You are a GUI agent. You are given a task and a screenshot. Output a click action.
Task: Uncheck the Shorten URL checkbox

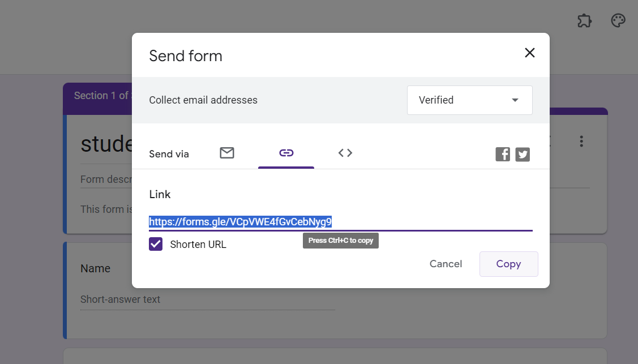click(156, 245)
